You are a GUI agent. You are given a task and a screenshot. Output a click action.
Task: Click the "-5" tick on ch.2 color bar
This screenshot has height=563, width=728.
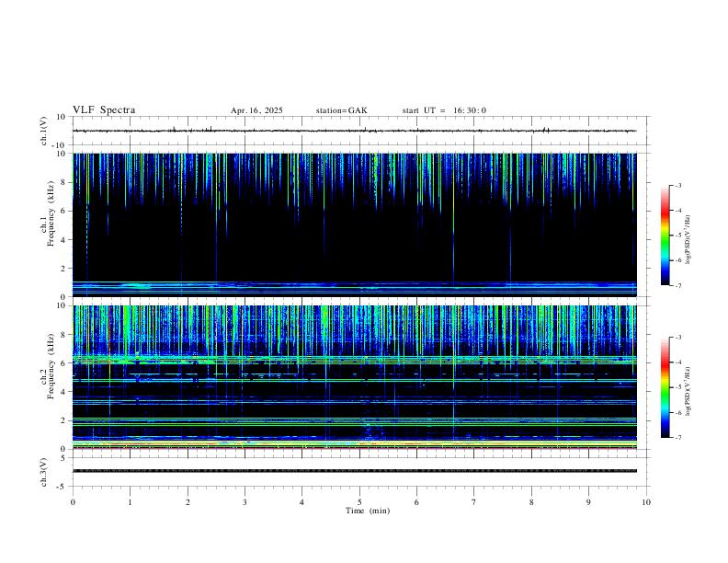678,387
